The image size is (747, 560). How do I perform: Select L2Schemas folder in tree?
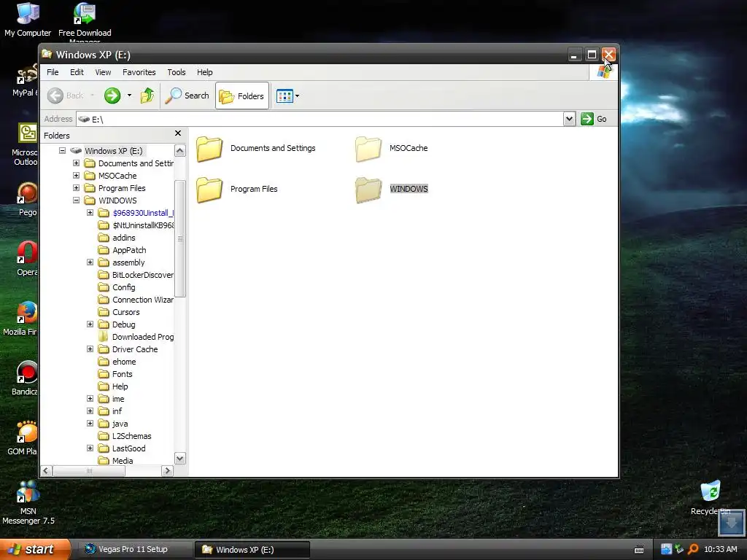(125, 436)
